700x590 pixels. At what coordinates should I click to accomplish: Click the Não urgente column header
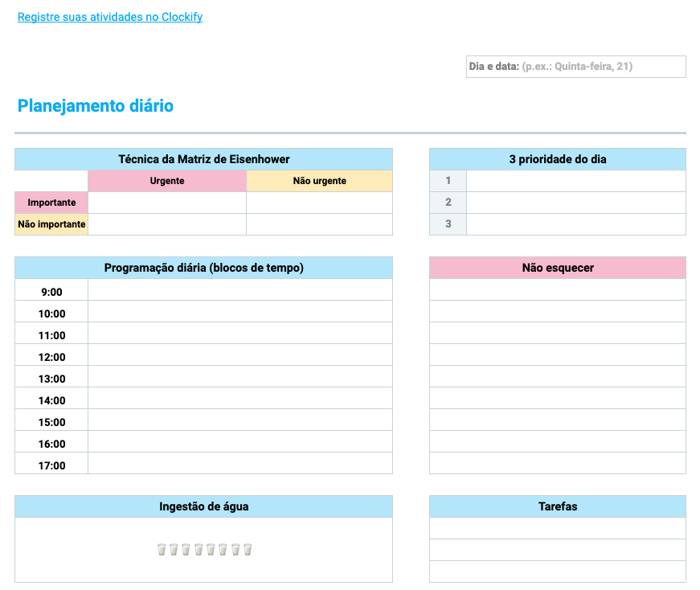319,181
